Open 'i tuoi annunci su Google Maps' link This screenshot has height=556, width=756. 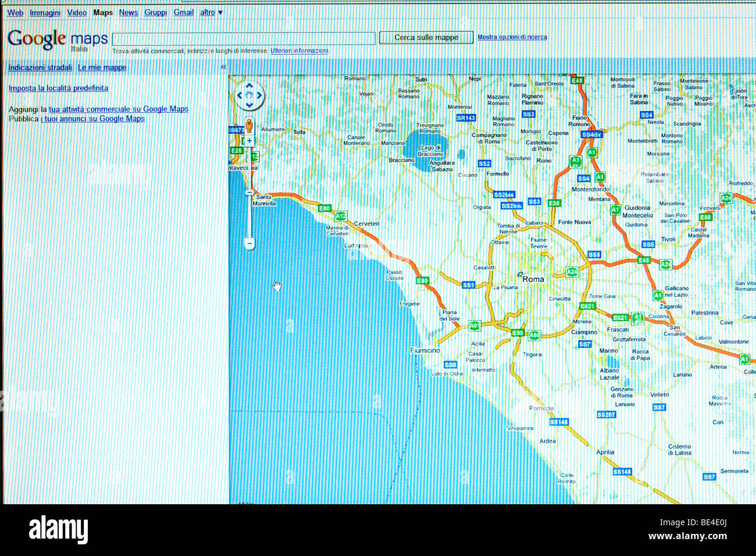(x=92, y=119)
